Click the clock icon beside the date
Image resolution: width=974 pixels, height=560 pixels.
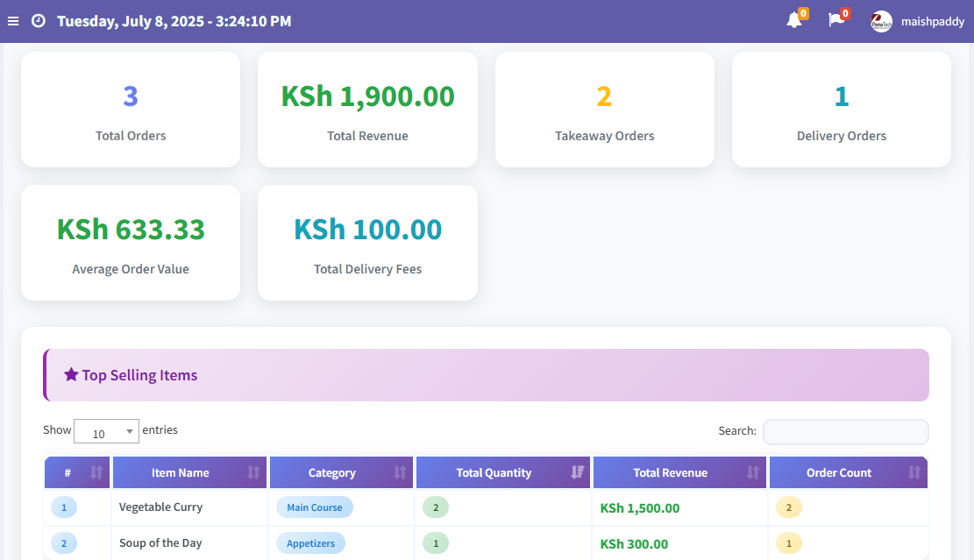[36, 19]
